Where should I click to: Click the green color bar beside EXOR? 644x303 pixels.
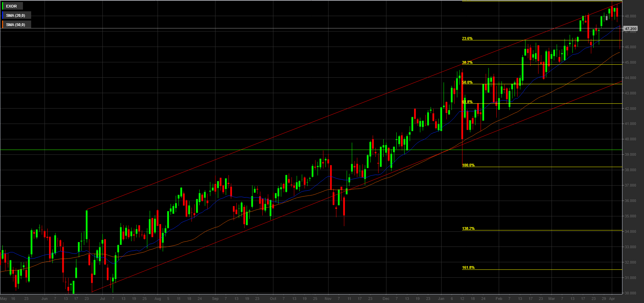pos(3,6)
